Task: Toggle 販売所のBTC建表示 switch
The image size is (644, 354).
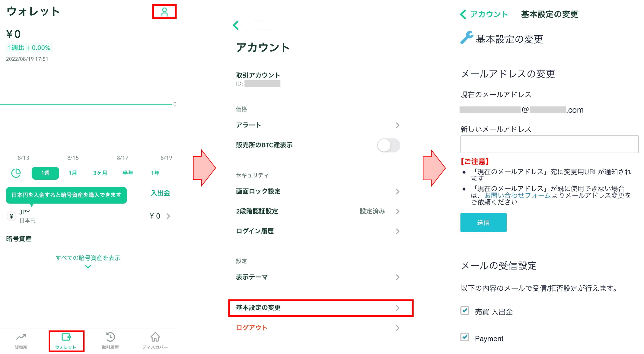Action: coord(388,145)
